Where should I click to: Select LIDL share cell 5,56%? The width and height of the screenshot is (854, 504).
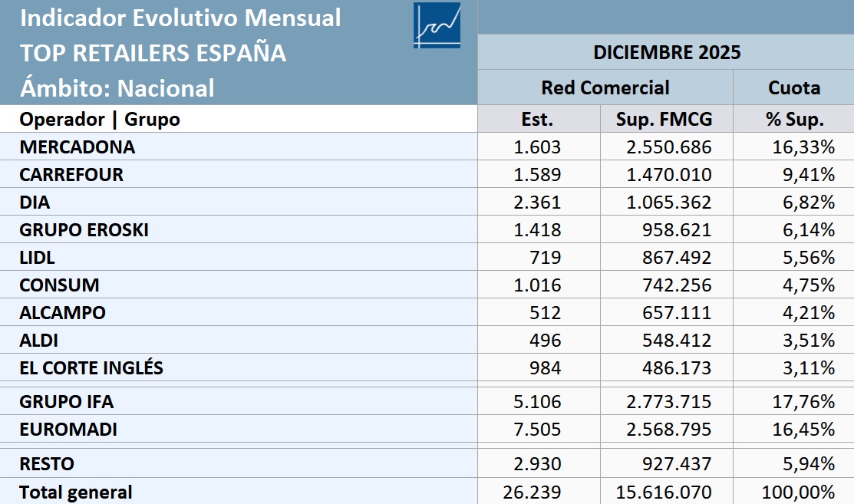(x=803, y=257)
